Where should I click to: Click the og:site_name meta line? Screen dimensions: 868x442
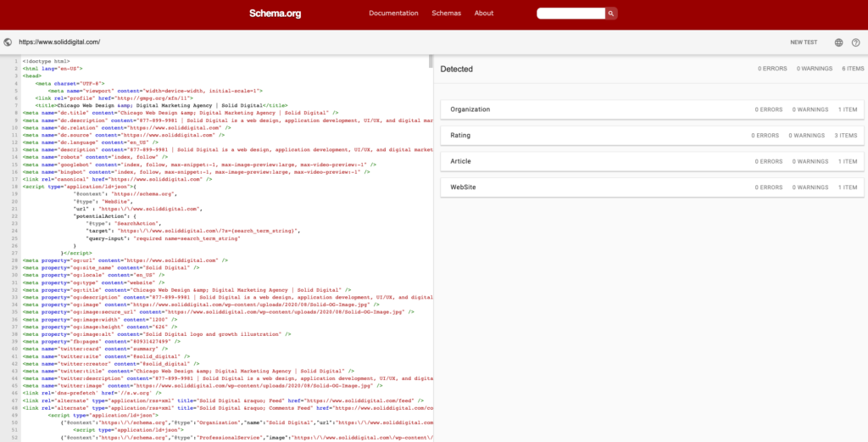111,267
